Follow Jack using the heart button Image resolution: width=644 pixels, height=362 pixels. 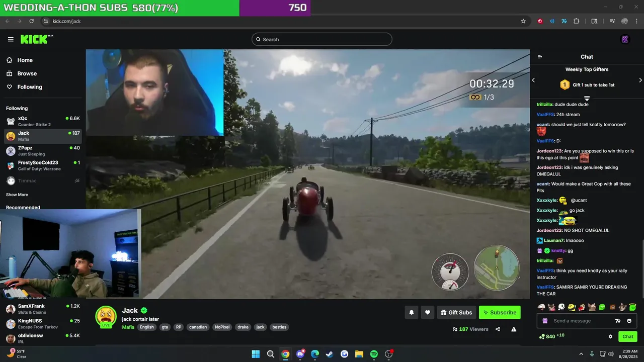click(427, 312)
